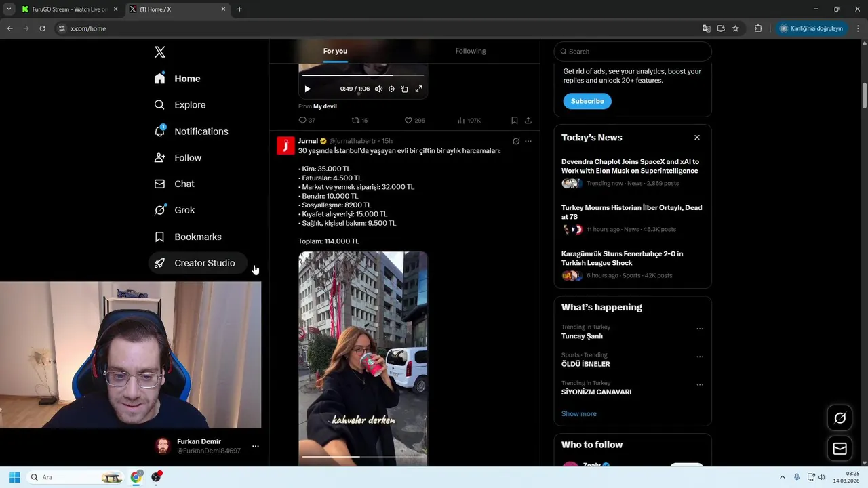
Task: Repost the post with 15 reposts
Action: click(359, 121)
